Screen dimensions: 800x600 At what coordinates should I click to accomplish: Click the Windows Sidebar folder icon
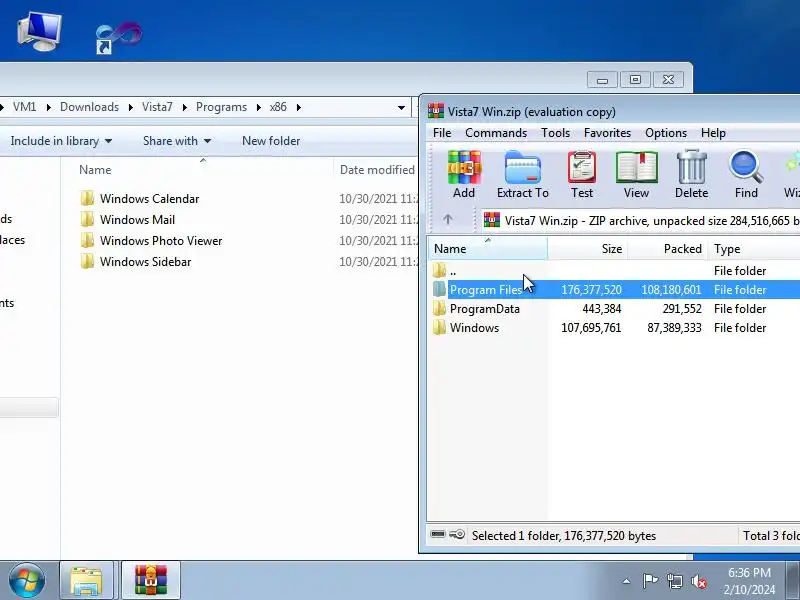click(x=87, y=261)
